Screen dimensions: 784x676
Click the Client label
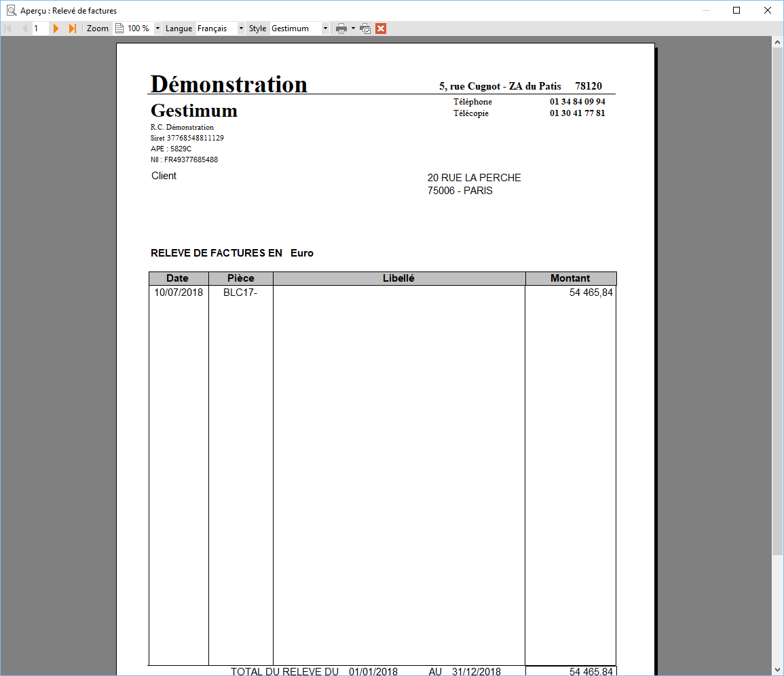point(164,176)
